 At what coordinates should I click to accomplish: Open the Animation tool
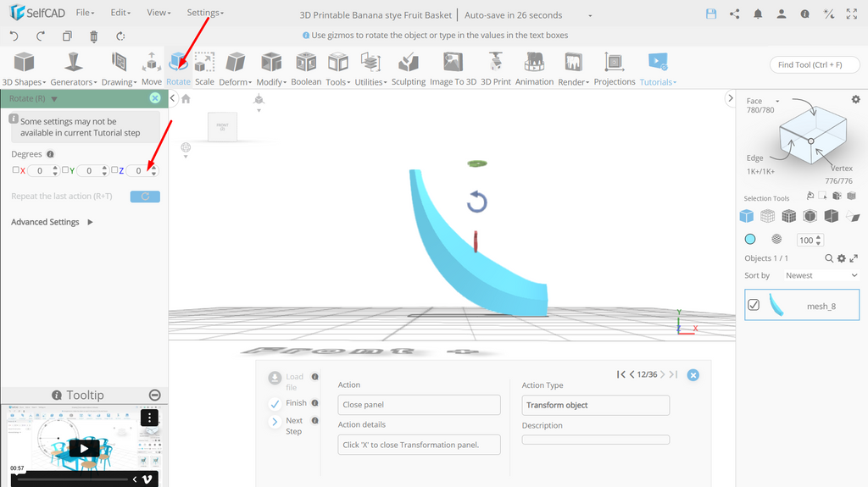coord(534,69)
